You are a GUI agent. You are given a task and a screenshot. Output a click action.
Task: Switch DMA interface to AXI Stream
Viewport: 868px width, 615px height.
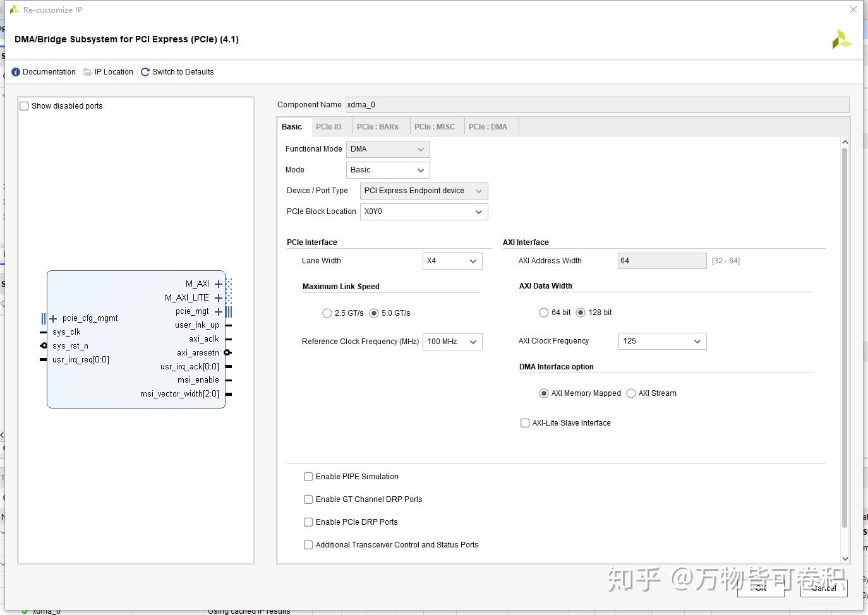[631, 393]
